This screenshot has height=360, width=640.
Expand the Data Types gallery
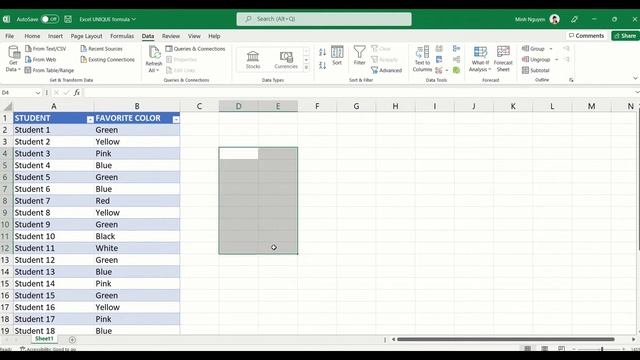click(307, 68)
